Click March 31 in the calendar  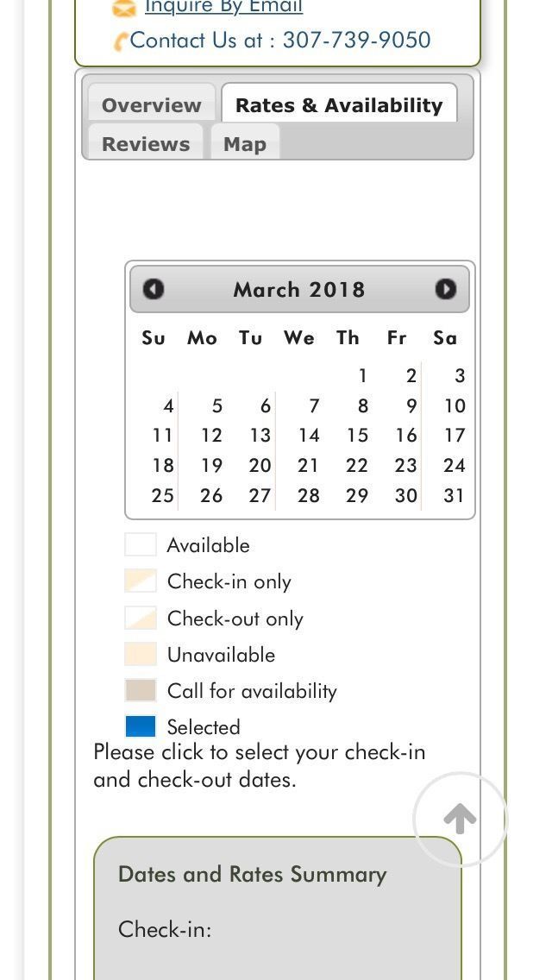click(x=454, y=496)
